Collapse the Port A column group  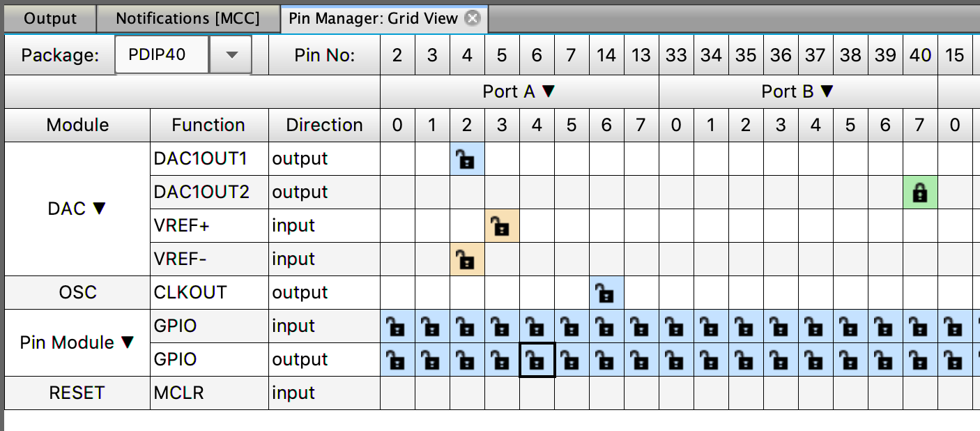pos(549,92)
